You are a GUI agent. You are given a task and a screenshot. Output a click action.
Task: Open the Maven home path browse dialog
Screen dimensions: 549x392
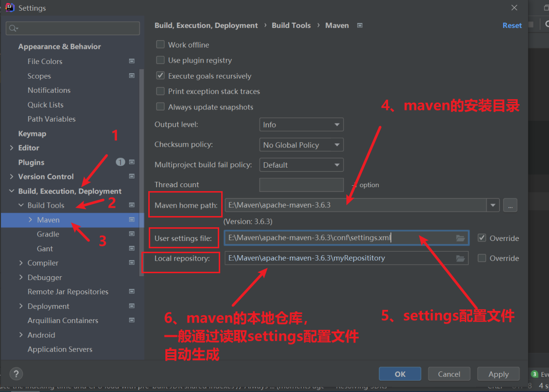pyautogui.click(x=510, y=205)
